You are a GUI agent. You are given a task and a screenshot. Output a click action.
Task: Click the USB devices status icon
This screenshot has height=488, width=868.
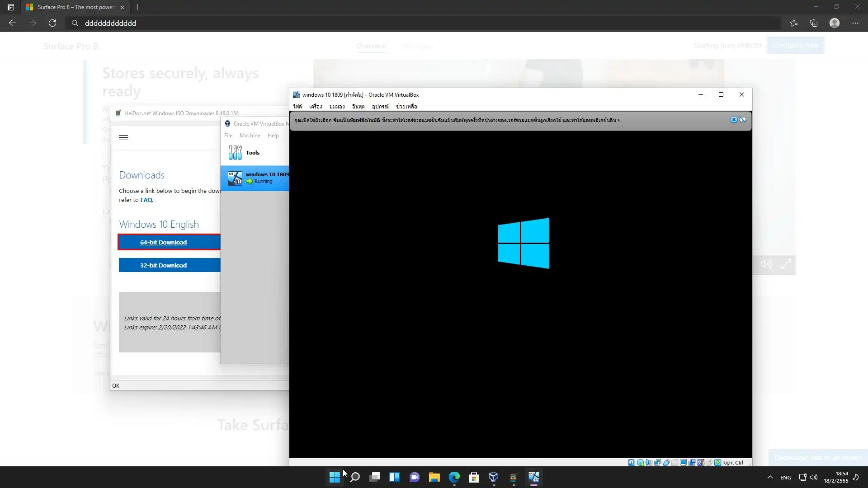click(666, 462)
